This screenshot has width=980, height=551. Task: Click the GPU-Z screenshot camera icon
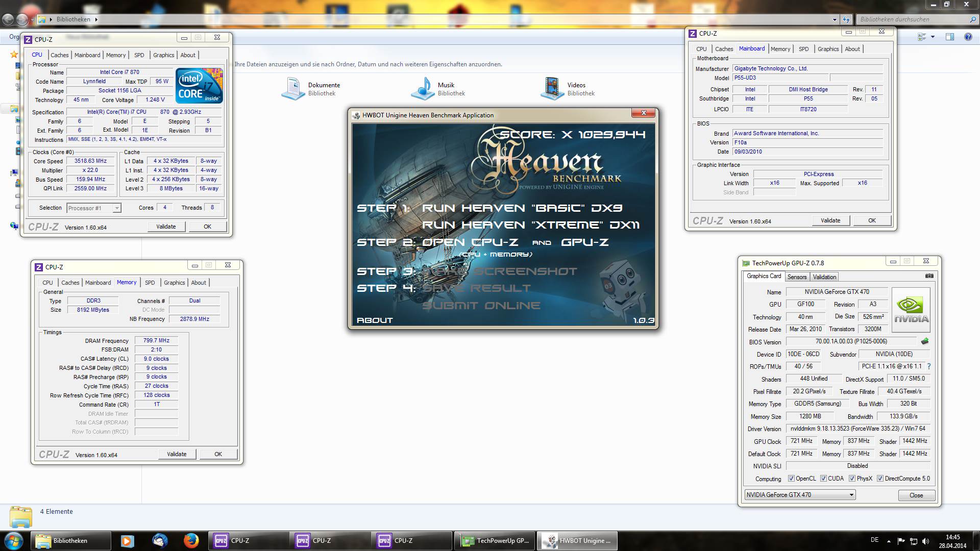click(x=929, y=276)
